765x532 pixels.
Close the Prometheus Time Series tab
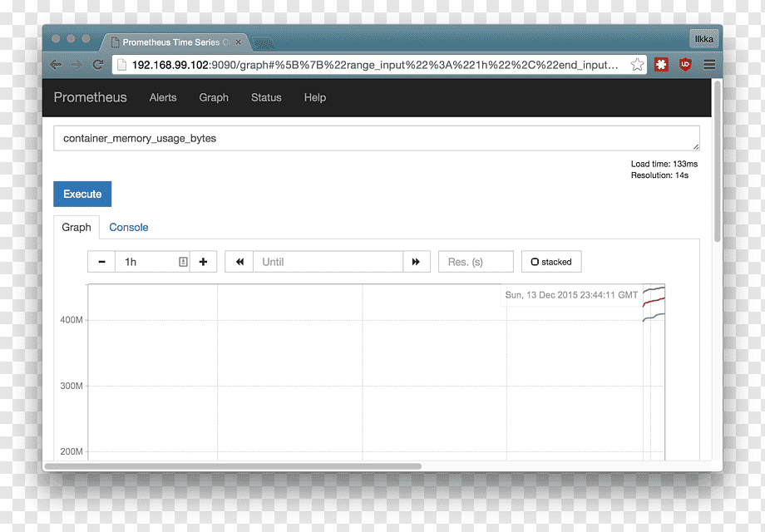238,42
